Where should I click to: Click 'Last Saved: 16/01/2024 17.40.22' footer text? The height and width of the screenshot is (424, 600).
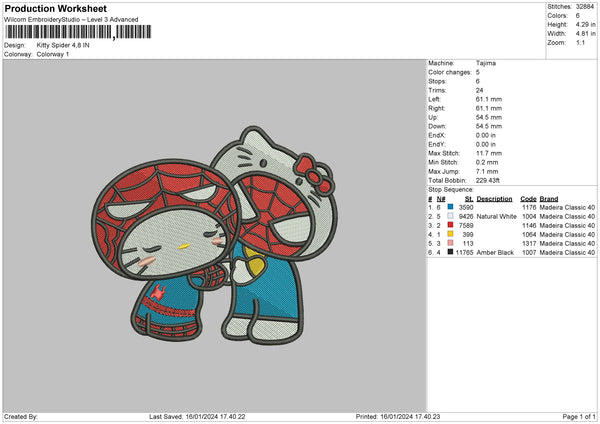(197, 416)
